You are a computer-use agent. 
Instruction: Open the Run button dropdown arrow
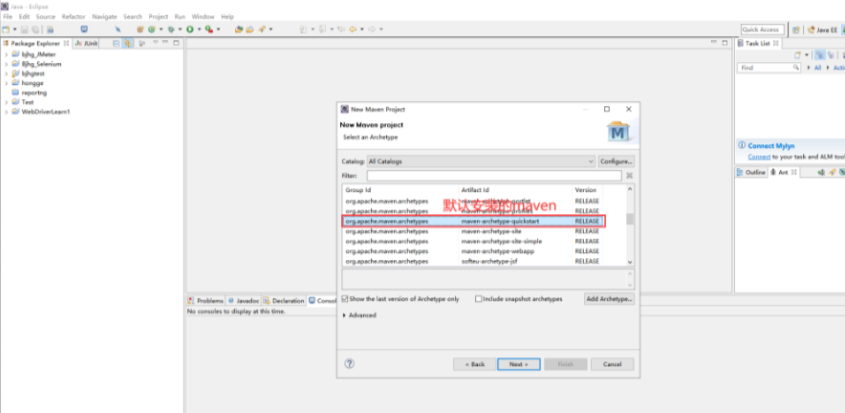(199, 29)
